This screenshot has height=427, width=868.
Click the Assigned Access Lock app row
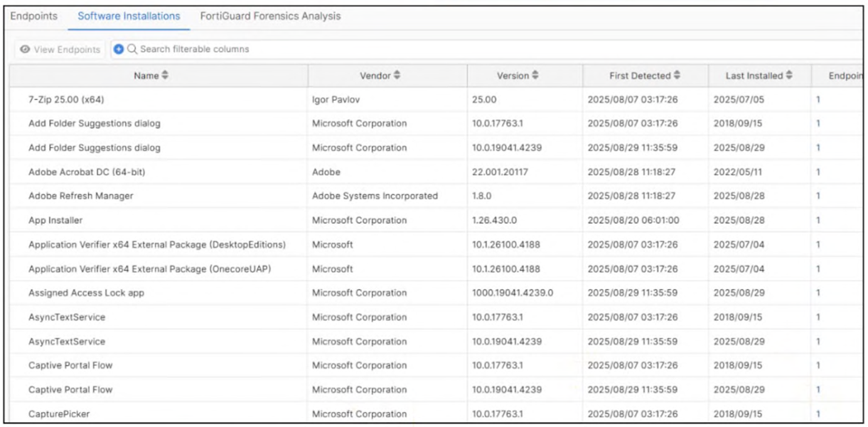(x=86, y=293)
